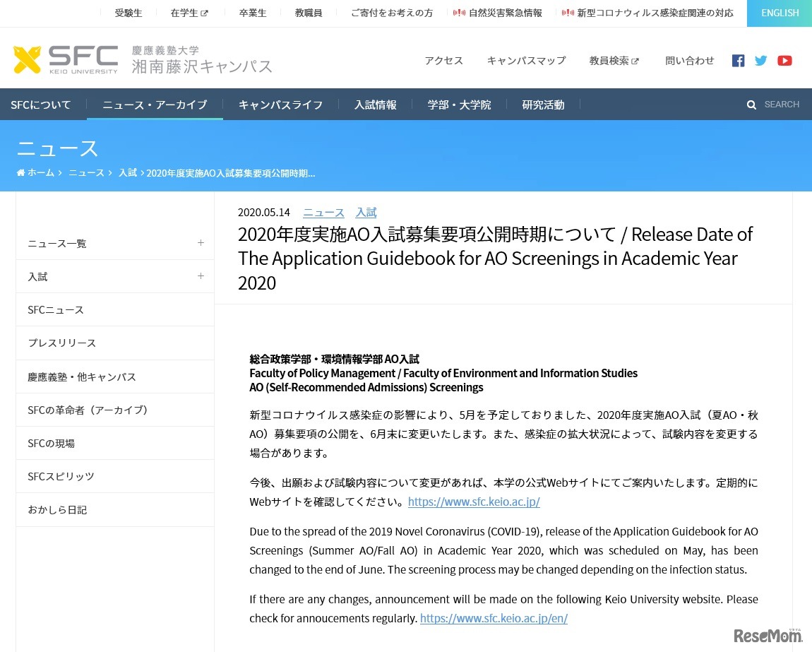The image size is (812, 652).
Task: Click the external-link icon beside 教員検索
Action: (635, 60)
